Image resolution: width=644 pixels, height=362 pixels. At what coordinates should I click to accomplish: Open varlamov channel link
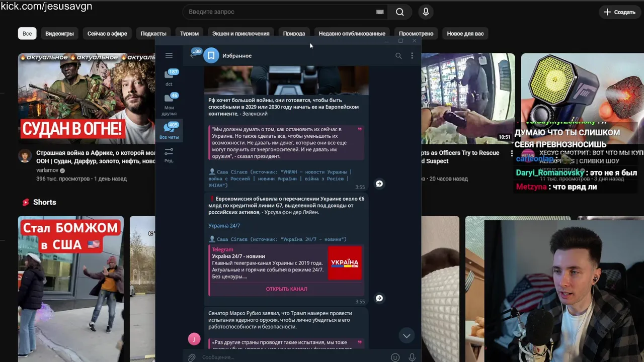tap(47, 170)
